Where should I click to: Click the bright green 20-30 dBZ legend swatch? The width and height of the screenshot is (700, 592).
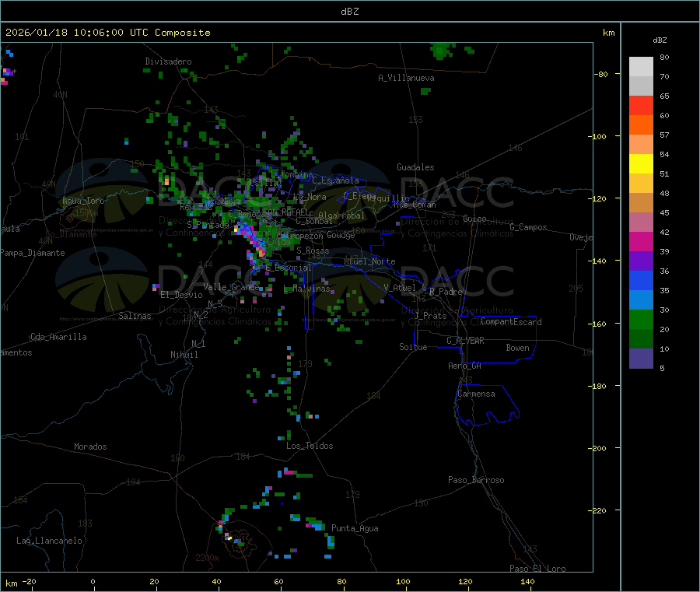(641, 319)
